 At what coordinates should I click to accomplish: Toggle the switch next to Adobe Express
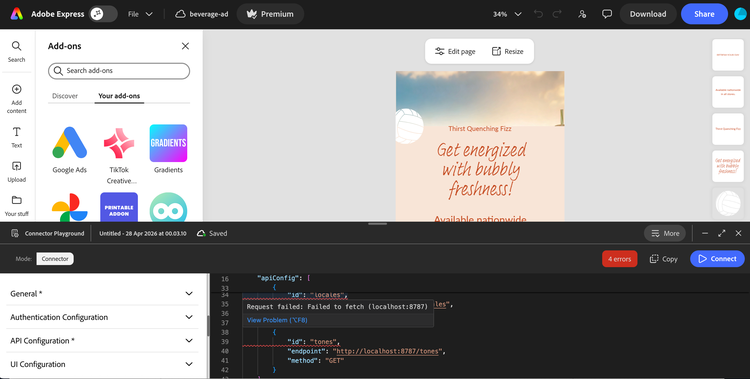pos(103,14)
